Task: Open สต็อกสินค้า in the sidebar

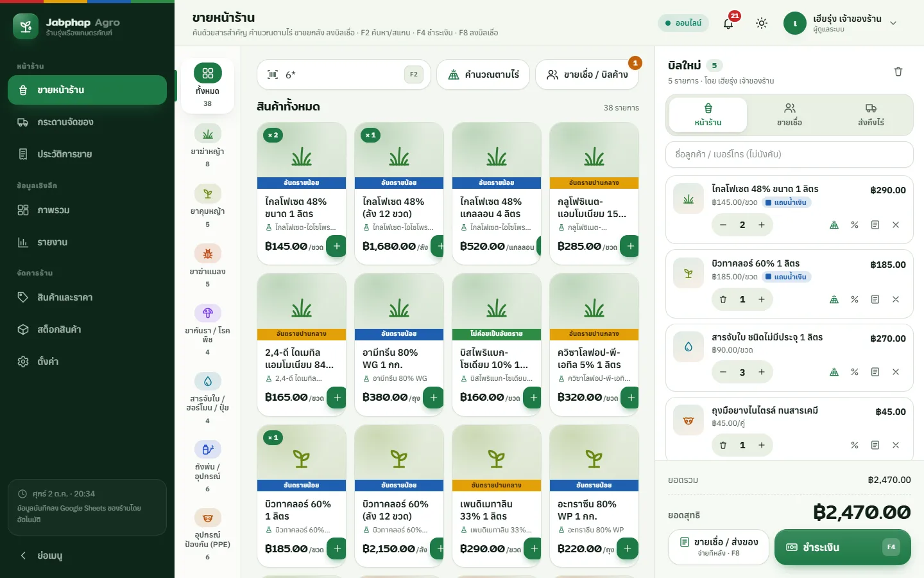Action: click(87, 329)
